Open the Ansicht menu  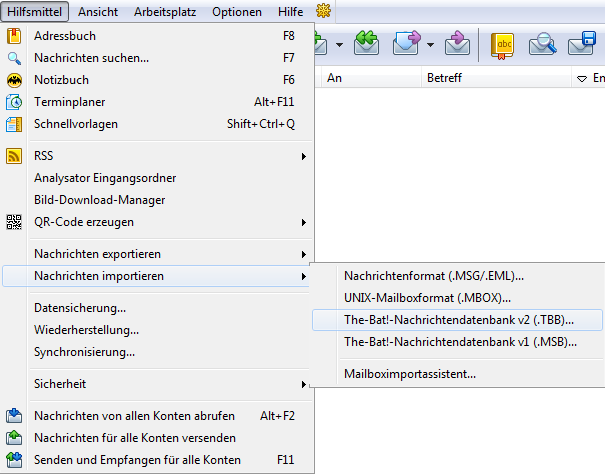[x=98, y=12]
